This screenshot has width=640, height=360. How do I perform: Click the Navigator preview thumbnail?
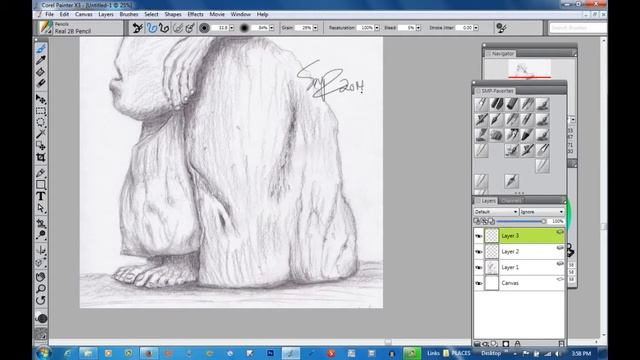[529, 69]
